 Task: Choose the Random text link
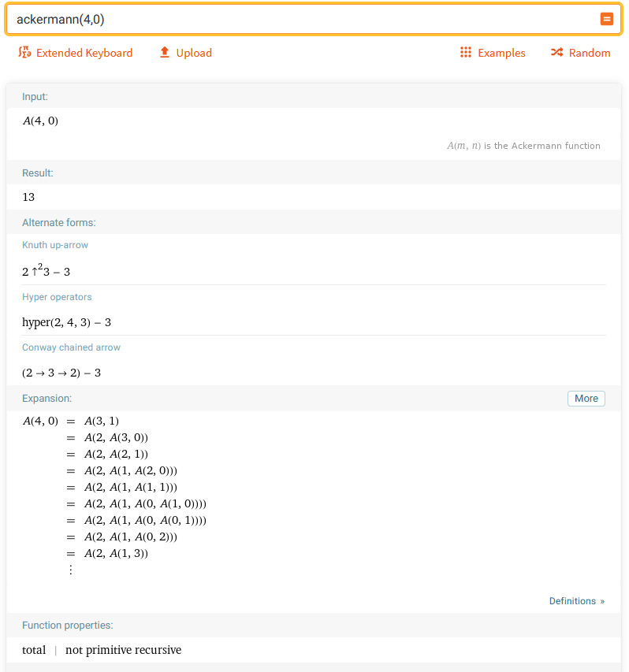pos(590,53)
